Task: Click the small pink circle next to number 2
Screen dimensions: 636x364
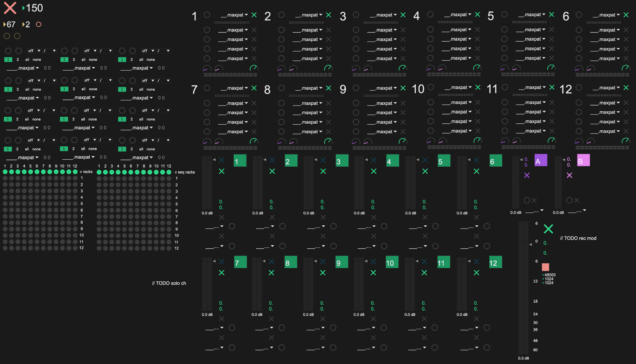Action: tap(38, 24)
